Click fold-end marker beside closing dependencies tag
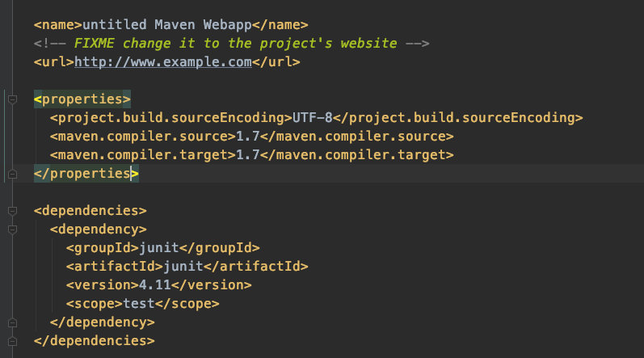This screenshot has width=644, height=358. (12, 341)
